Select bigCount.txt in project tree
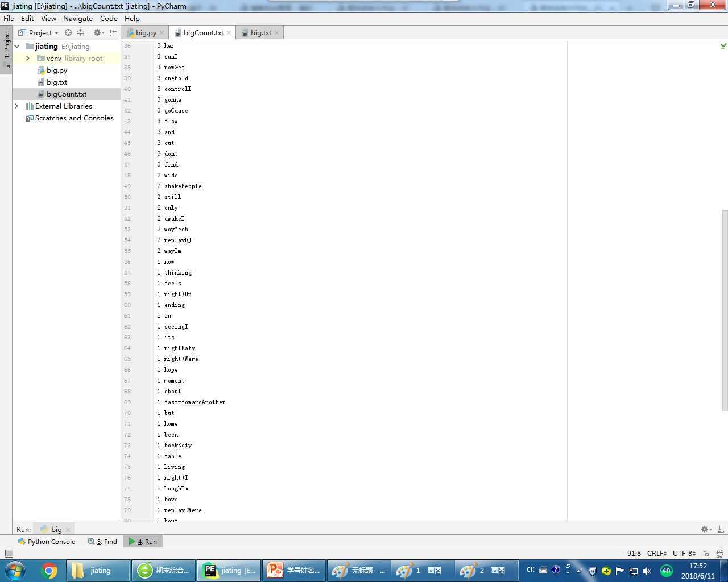The width and height of the screenshot is (728, 582). (x=67, y=94)
